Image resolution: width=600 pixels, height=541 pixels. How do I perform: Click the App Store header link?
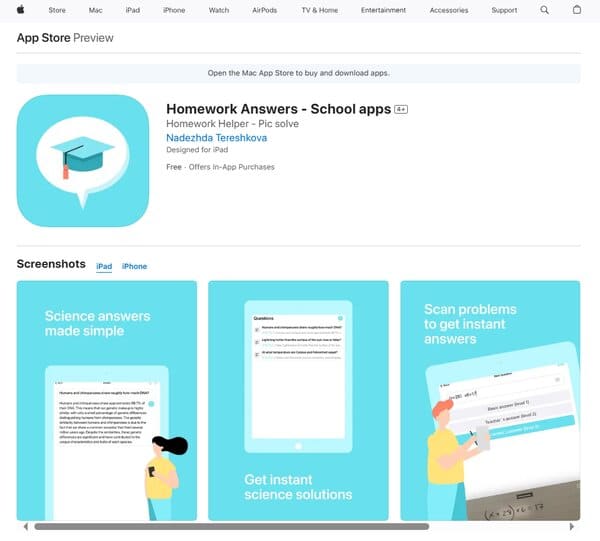click(x=44, y=38)
